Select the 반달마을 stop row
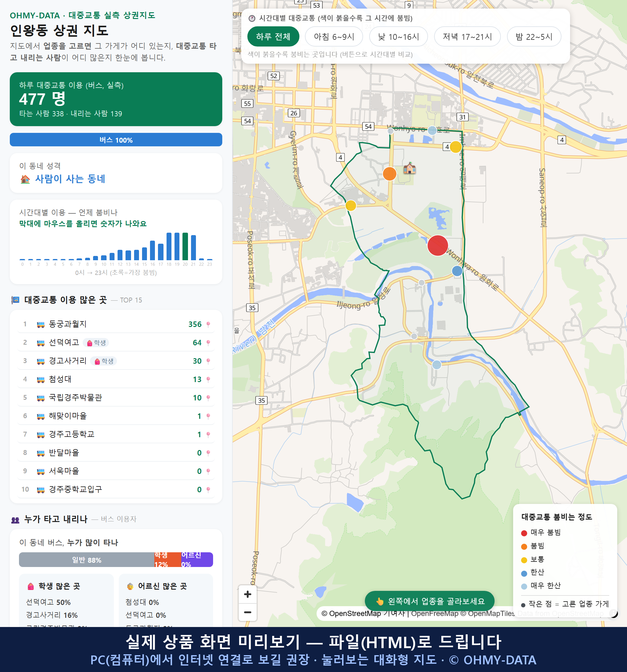The height and width of the screenshot is (672, 627). [116, 452]
